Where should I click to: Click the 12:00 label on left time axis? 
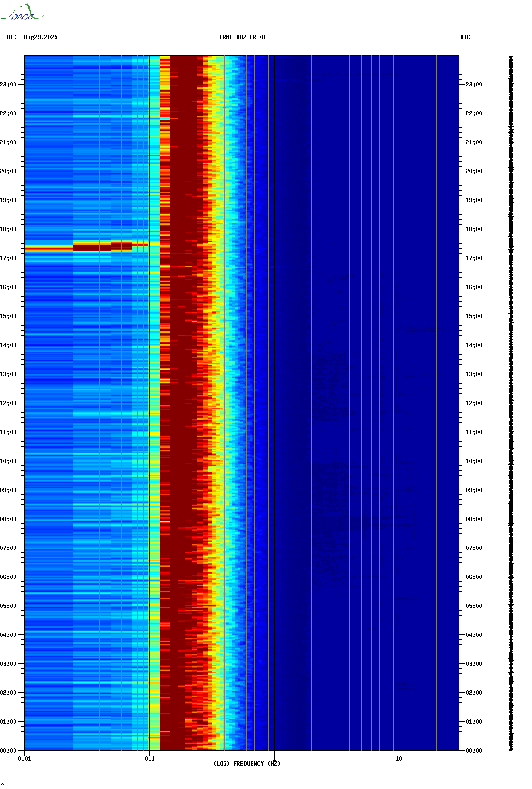(x=8, y=403)
